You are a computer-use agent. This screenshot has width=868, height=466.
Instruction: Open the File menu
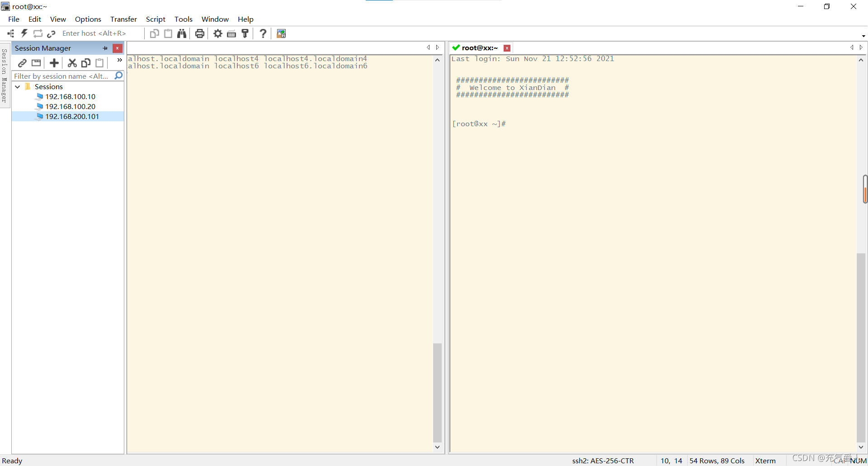pos(14,19)
